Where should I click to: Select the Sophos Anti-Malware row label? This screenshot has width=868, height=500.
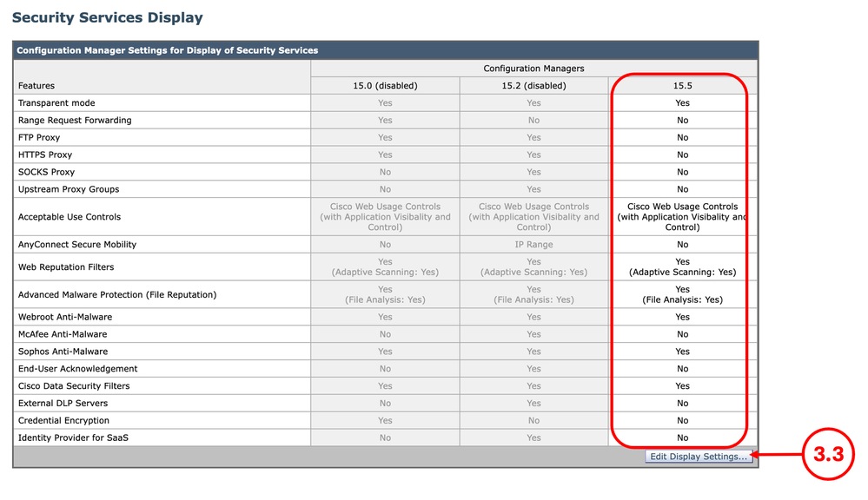pos(63,352)
